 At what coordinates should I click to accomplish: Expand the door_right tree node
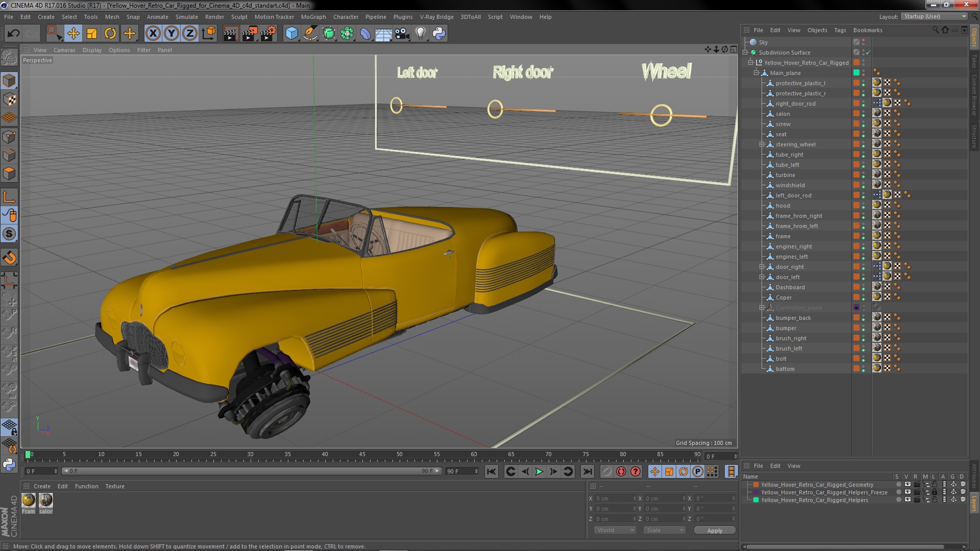click(x=762, y=267)
